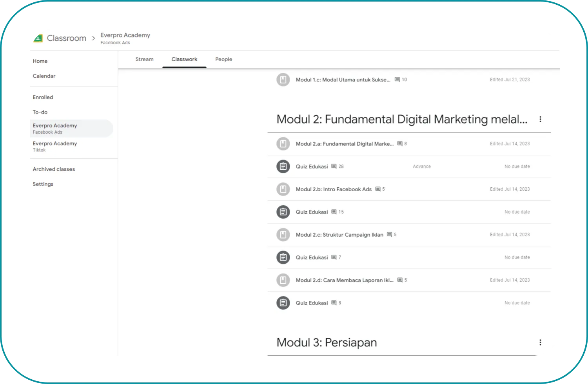Image resolution: width=588 pixels, height=384 pixels.
Task: Open Modul 2.b: Intro Facebook Ads
Action: pyautogui.click(x=334, y=189)
